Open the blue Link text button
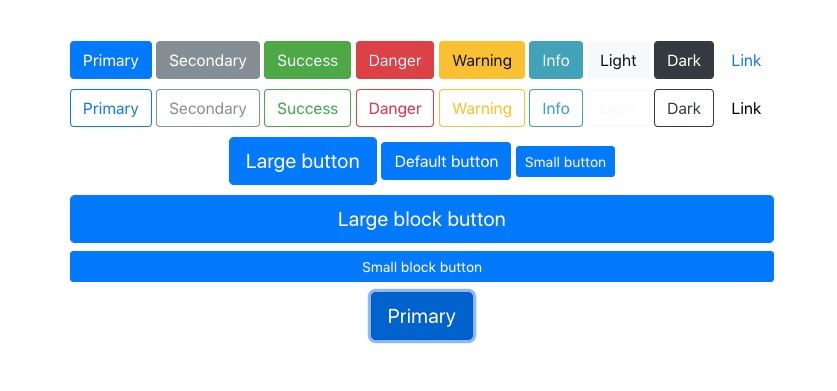The image size is (837, 391). click(x=746, y=60)
